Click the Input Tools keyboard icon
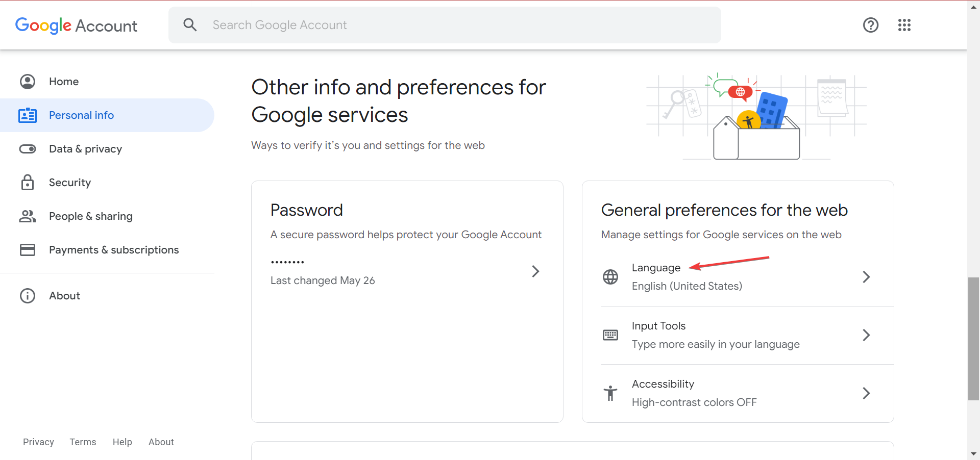The height and width of the screenshot is (460, 980). (x=610, y=335)
